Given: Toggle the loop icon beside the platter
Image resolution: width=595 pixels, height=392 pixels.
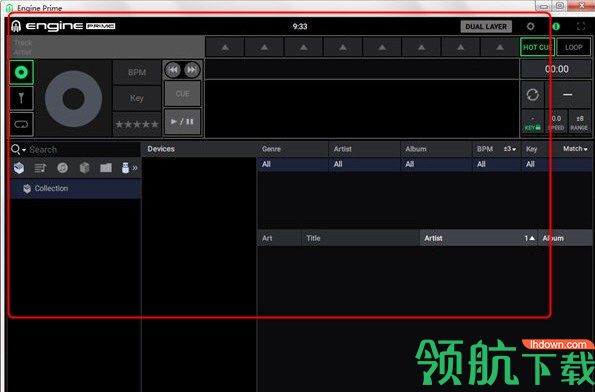Looking at the screenshot, I should (22, 124).
